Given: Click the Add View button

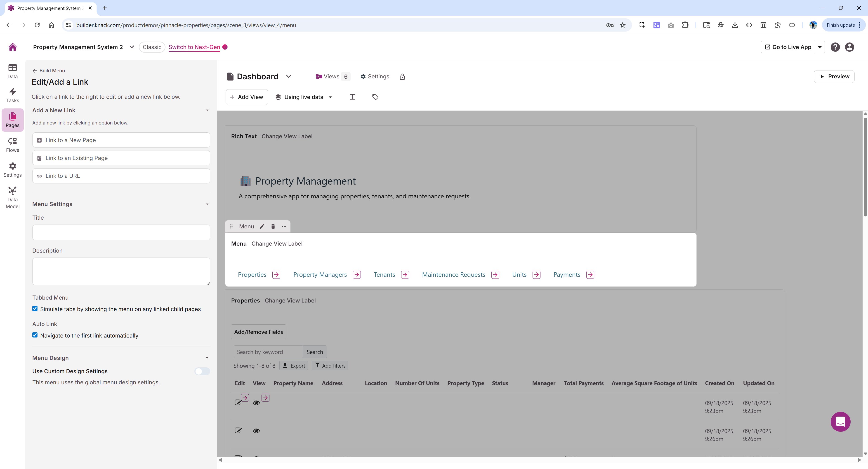Looking at the screenshot, I should point(247,97).
